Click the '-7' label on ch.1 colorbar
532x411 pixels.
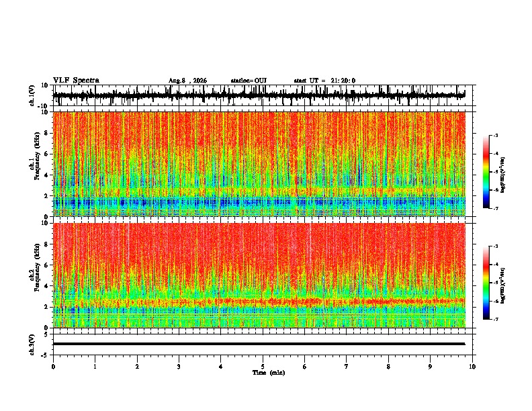[x=495, y=208]
